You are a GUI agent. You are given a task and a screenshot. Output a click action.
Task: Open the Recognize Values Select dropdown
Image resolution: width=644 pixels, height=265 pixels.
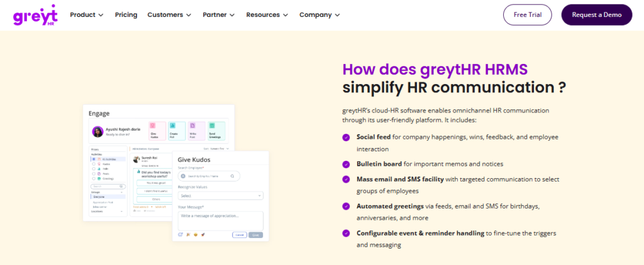[x=221, y=196]
